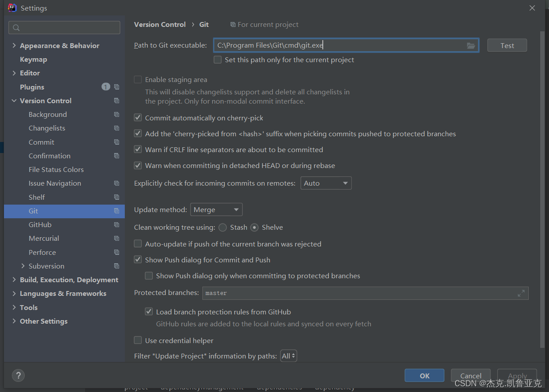Click the settings search input field

(64, 27)
